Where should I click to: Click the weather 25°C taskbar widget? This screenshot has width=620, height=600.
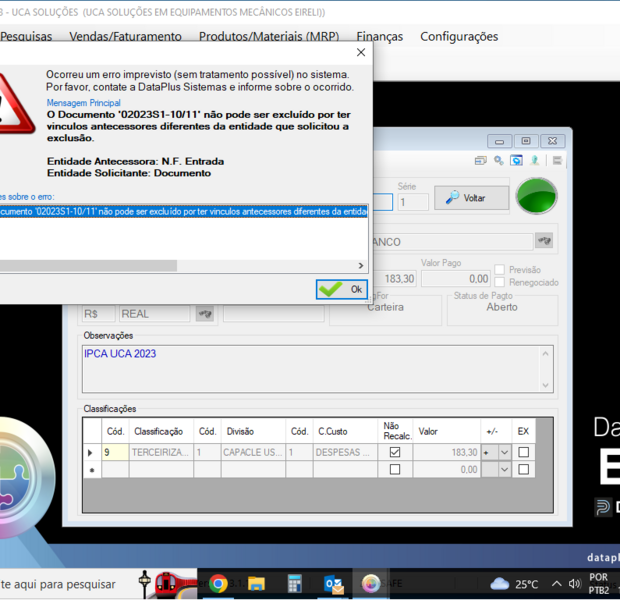[514, 584]
